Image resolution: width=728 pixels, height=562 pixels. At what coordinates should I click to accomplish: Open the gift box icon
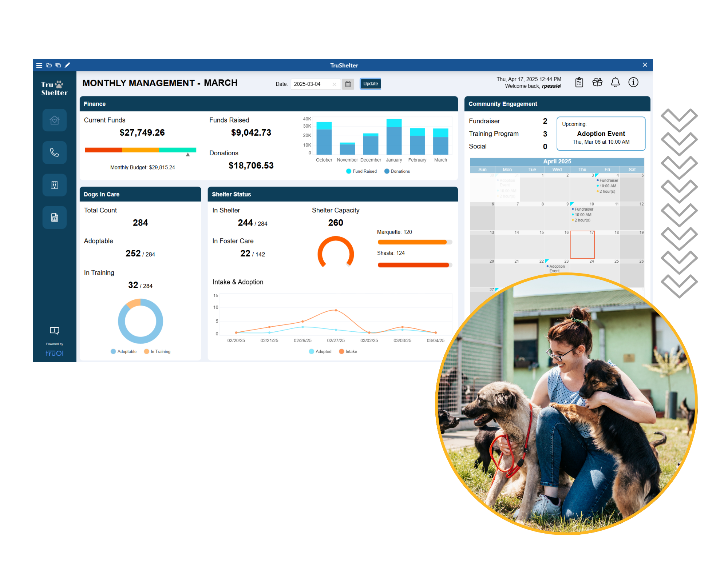[x=597, y=83]
